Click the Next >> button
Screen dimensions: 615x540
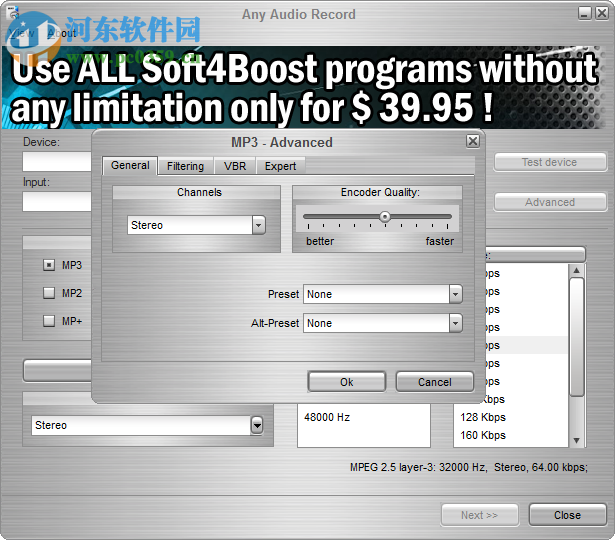479,515
